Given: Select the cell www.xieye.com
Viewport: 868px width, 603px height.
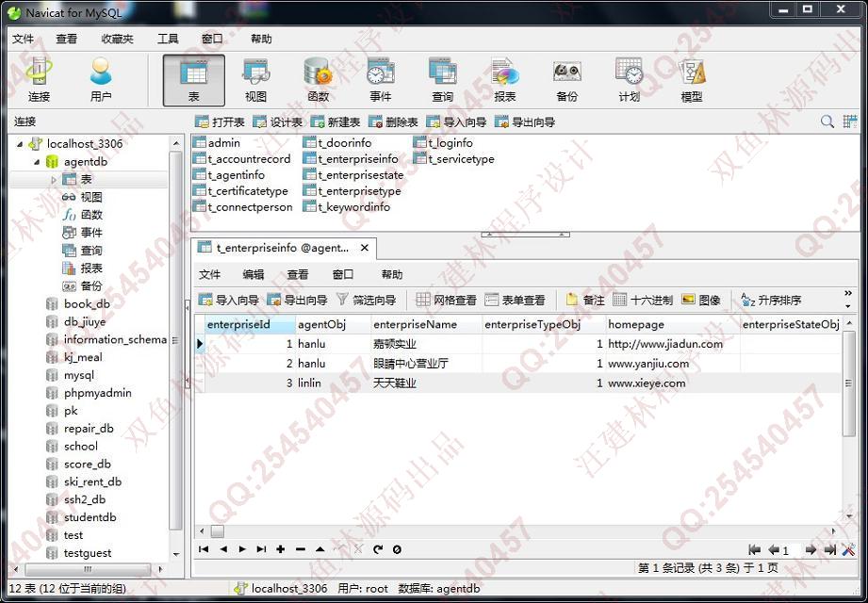Looking at the screenshot, I should (x=673, y=383).
